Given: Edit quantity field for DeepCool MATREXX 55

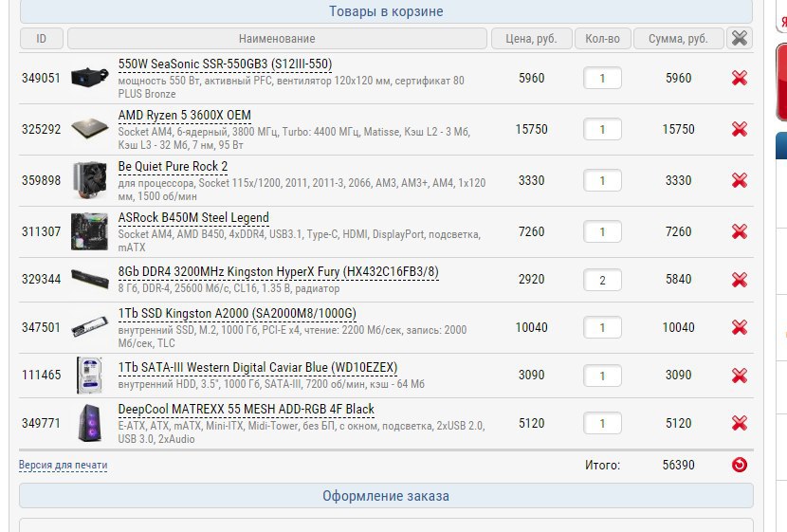Looking at the screenshot, I should pyautogui.click(x=602, y=424).
